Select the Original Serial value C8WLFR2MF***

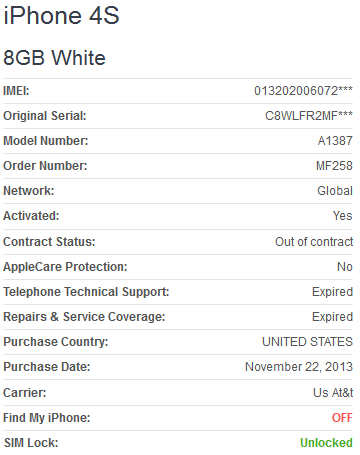point(309,116)
